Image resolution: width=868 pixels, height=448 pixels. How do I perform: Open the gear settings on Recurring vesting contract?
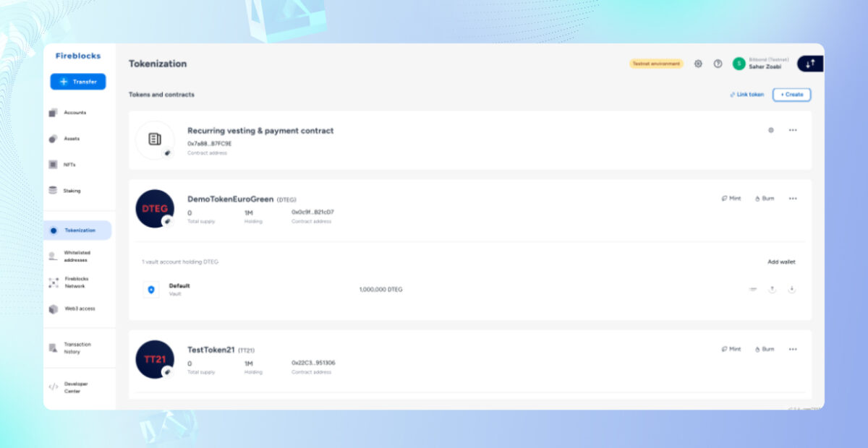(771, 130)
